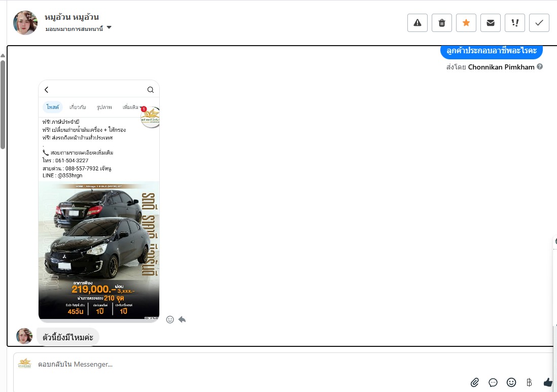This screenshot has width=557, height=392.
Task: Open the customer's profile picture in header
Action: [25, 23]
